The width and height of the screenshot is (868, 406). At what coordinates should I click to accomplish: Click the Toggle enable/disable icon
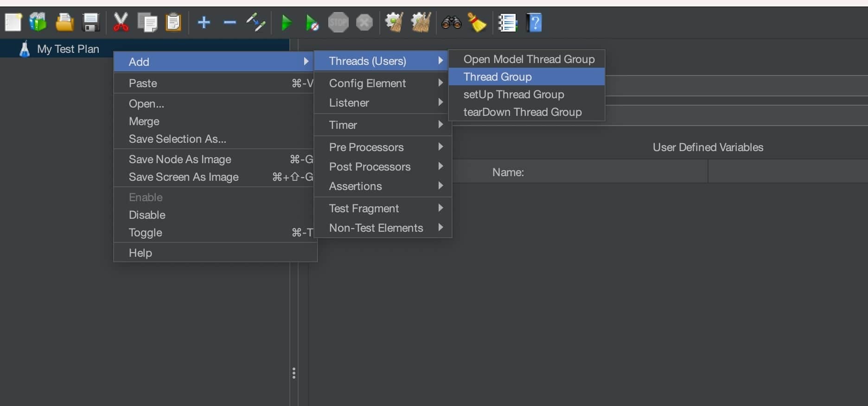[x=255, y=22]
